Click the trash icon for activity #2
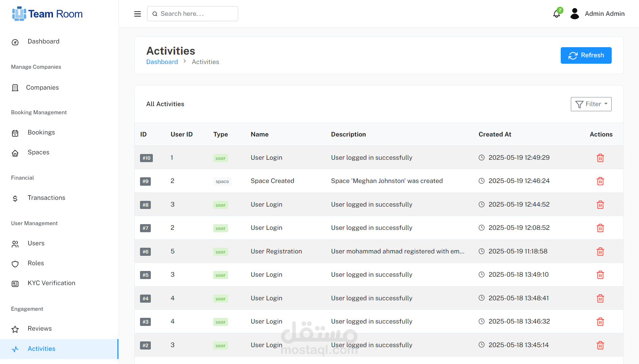 click(600, 345)
